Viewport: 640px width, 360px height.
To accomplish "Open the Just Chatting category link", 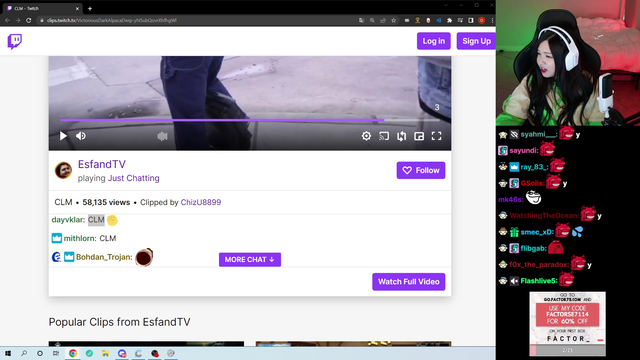I will [133, 178].
